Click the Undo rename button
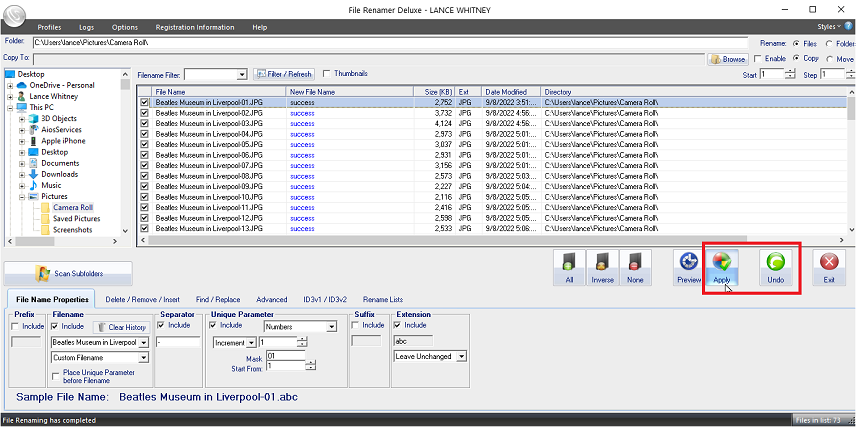The image size is (856, 427). click(x=775, y=268)
